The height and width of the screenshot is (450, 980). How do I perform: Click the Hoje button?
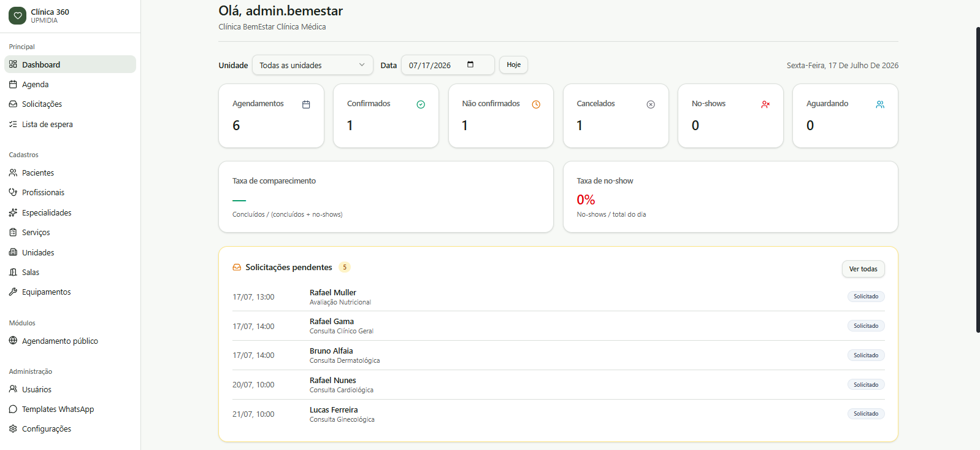513,64
